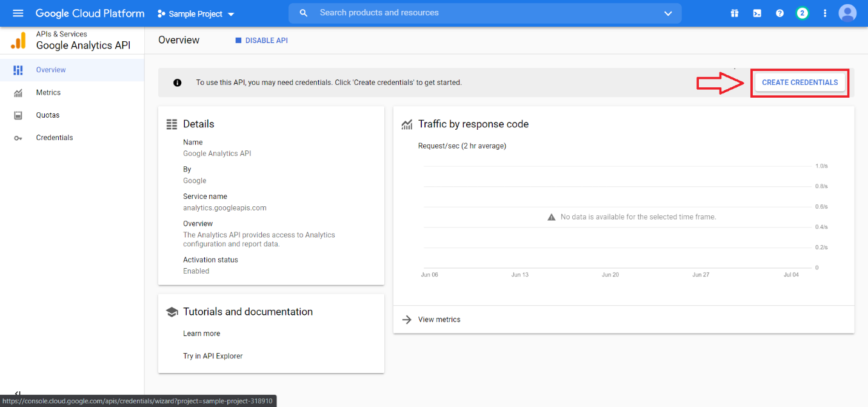Click the Google Cloud Platform logo
This screenshot has width=868, height=407.
tap(90, 13)
